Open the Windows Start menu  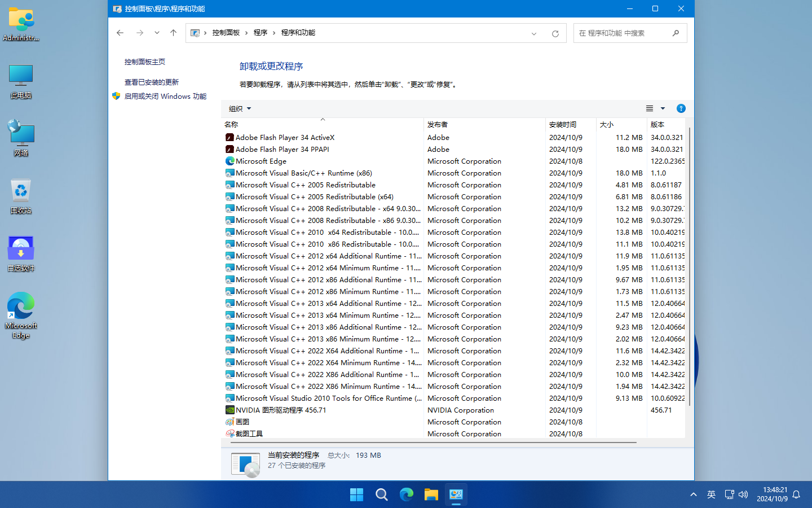356,494
